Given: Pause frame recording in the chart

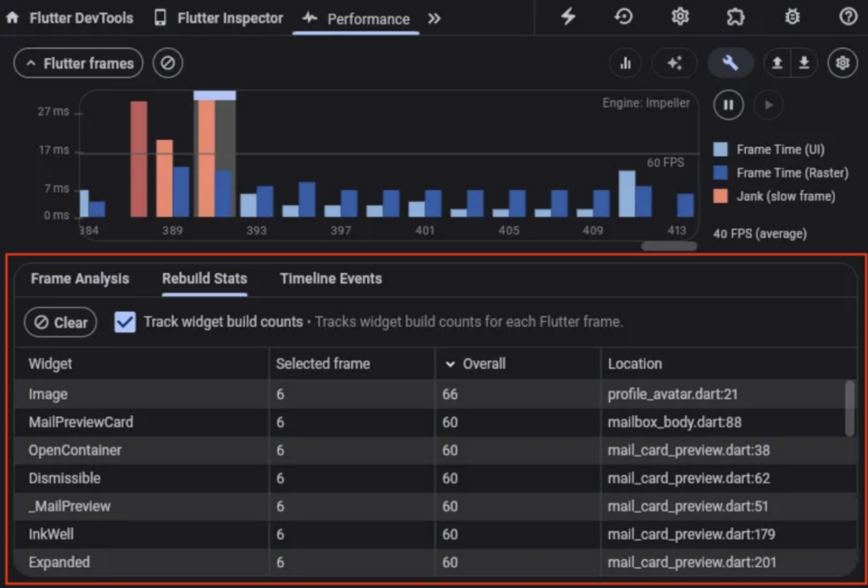Looking at the screenshot, I should 728,105.
